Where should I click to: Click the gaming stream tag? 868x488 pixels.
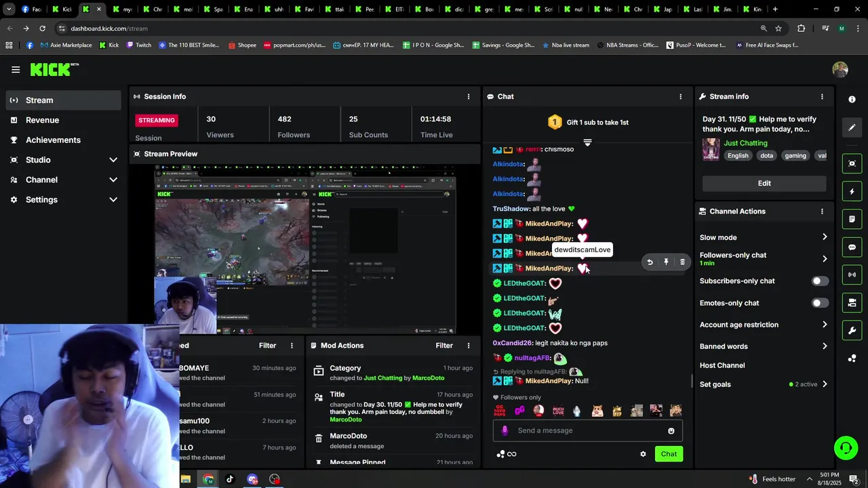click(x=795, y=155)
